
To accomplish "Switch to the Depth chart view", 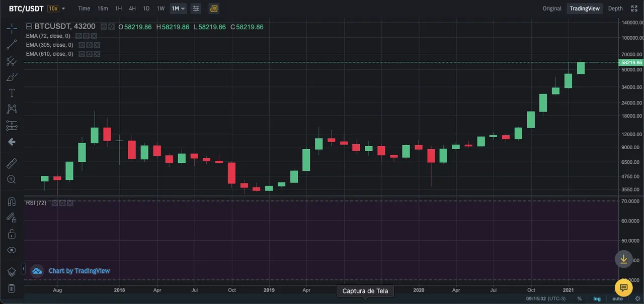I will tap(615, 9).
